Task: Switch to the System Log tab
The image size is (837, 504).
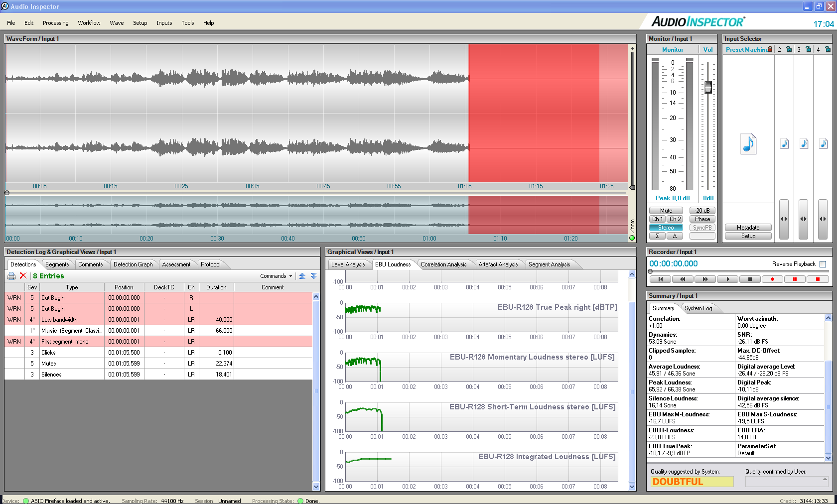Action: coord(698,308)
